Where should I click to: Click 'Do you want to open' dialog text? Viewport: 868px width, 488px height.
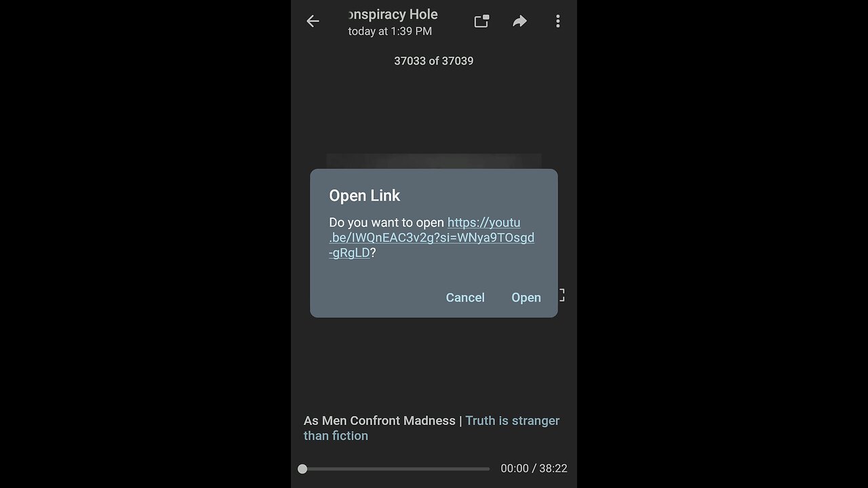point(387,222)
